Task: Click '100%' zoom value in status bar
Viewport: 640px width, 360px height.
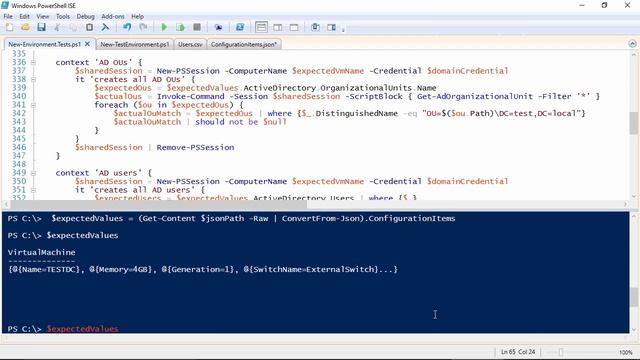Action: [626, 352]
